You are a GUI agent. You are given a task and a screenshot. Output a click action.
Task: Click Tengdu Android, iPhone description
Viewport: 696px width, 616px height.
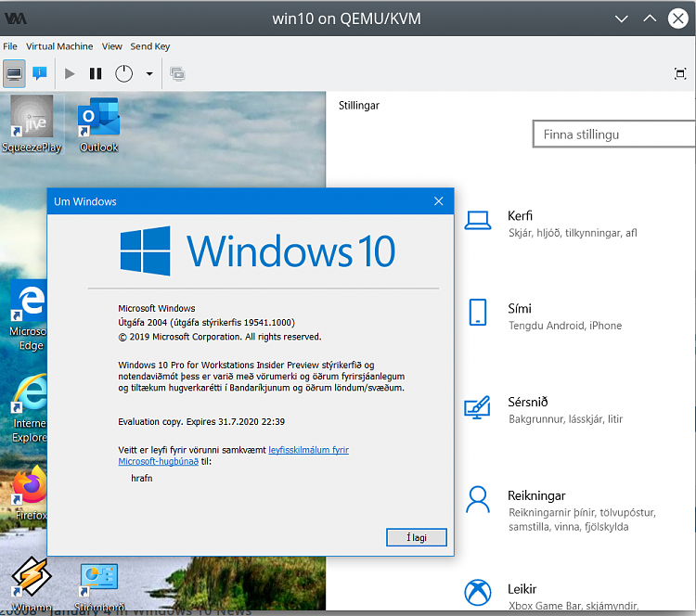(565, 326)
